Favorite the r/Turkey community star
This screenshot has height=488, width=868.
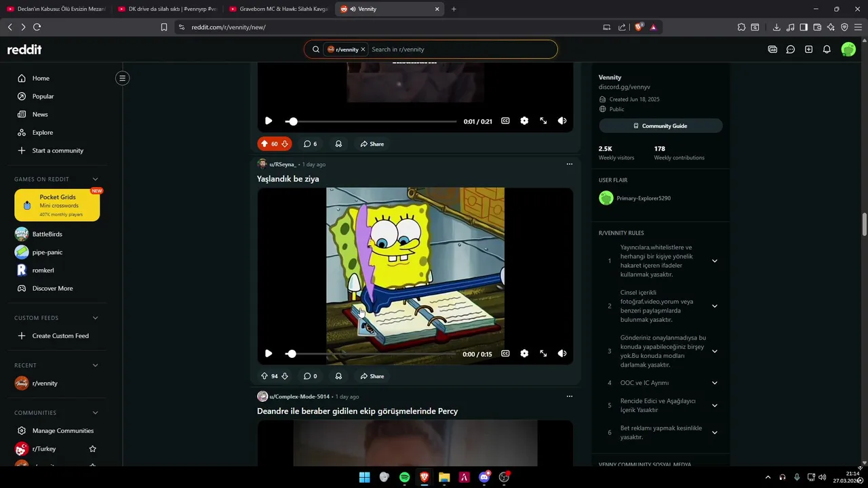[93, 449]
